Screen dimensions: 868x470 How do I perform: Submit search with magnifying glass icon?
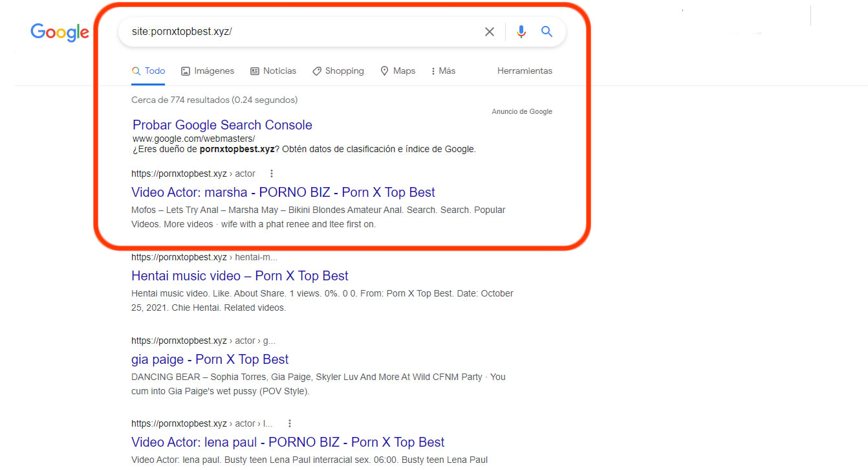point(547,32)
